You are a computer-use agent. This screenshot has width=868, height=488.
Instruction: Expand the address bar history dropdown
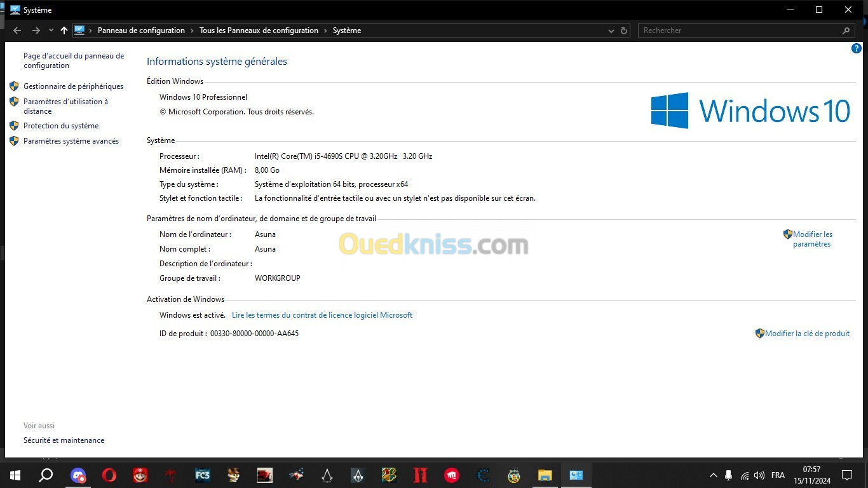coord(611,30)
